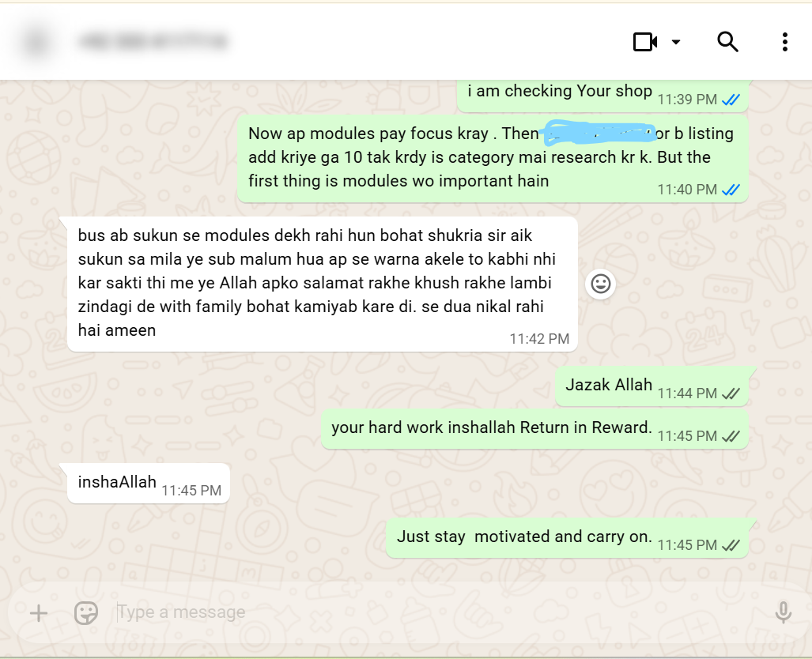Select 'Just stay motivated and carry on' message
This screenshot has height=659, width=812.
pos(568,538)
